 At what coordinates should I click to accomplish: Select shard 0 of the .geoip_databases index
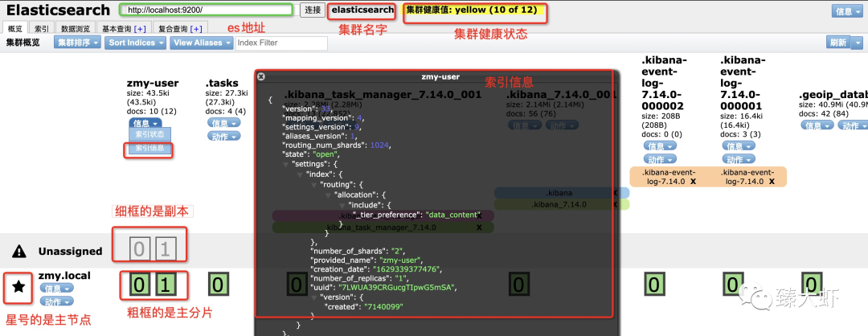810,285
